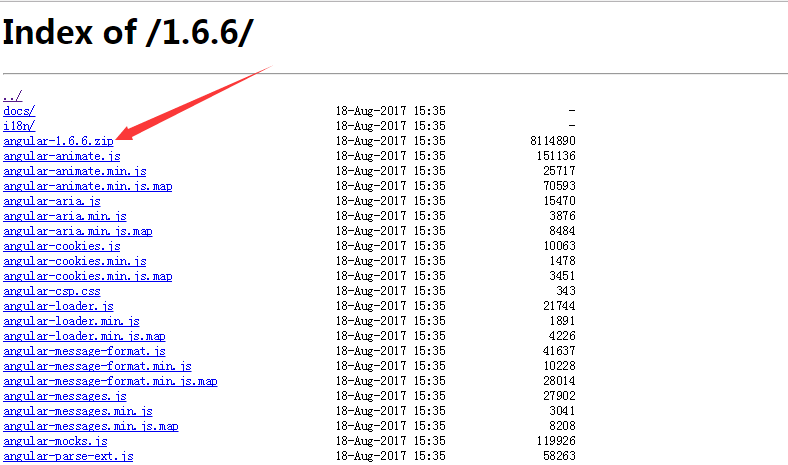The width and height of the screenshot is (788, 465).
Task: Open the docs/ folder link
Action: click(x=19, y=111)
